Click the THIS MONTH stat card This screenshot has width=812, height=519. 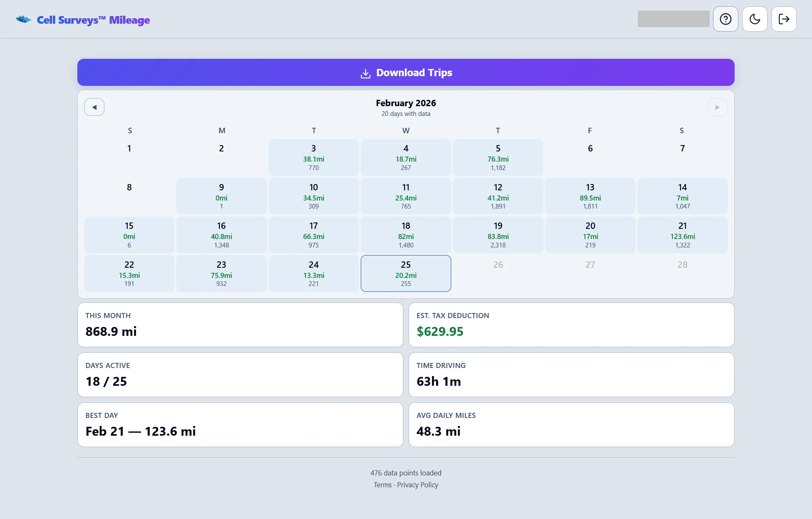[x=240, y=324]
